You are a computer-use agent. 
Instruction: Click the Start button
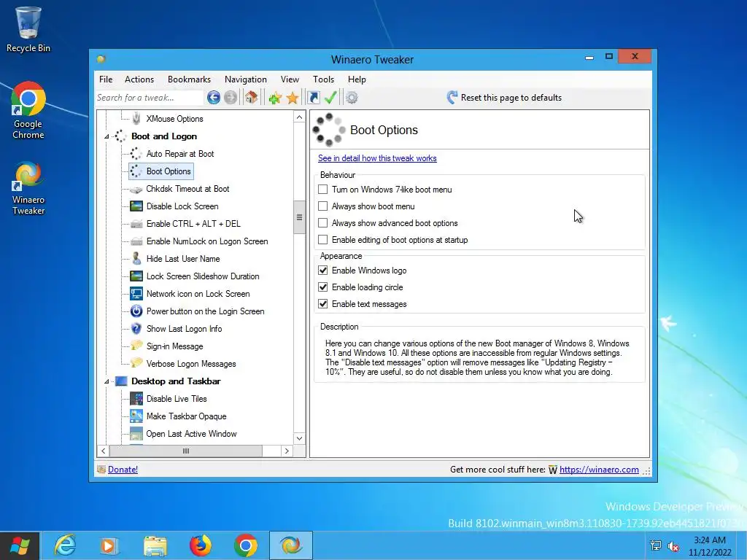pyautogui.click(x=20, y=545)
